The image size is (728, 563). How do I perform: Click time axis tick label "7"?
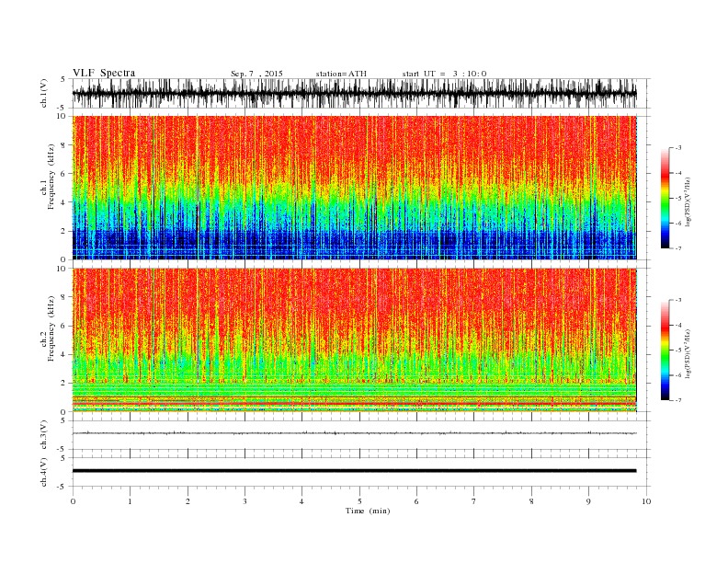(474, 501)
